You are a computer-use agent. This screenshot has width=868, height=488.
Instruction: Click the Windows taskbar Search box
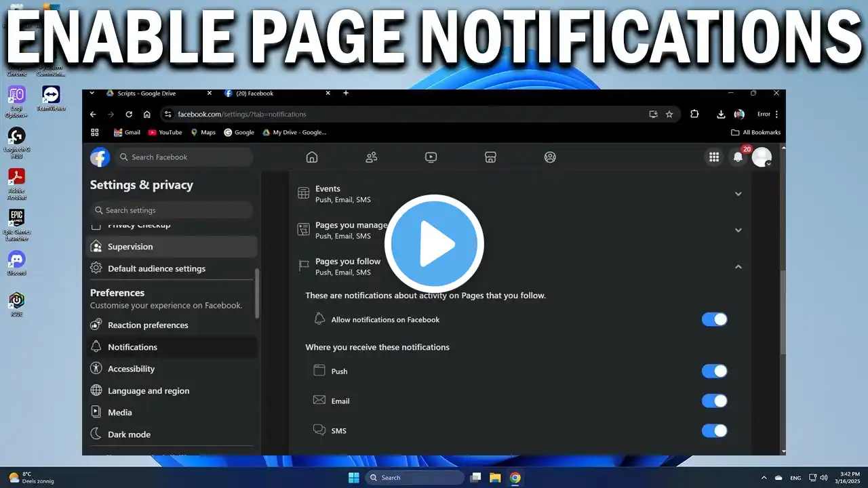(x=414, y=478)
